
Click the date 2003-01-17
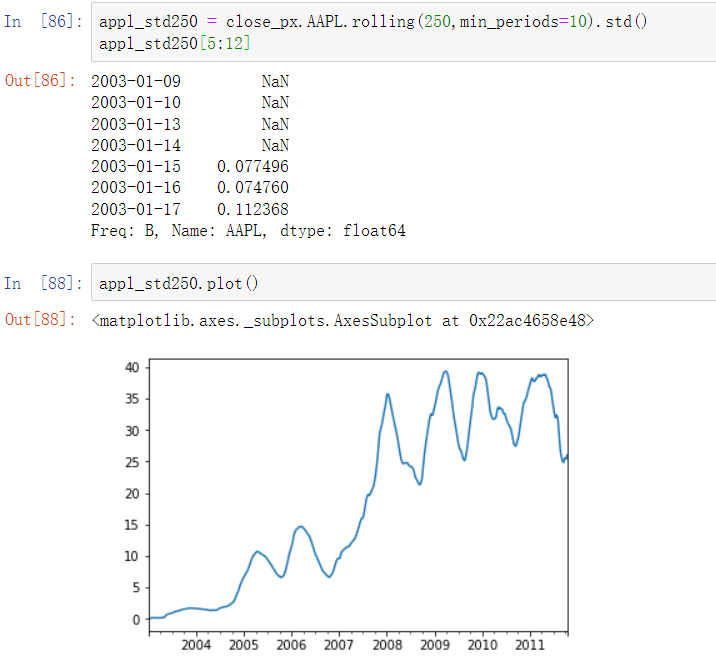(x=136, y=209)
